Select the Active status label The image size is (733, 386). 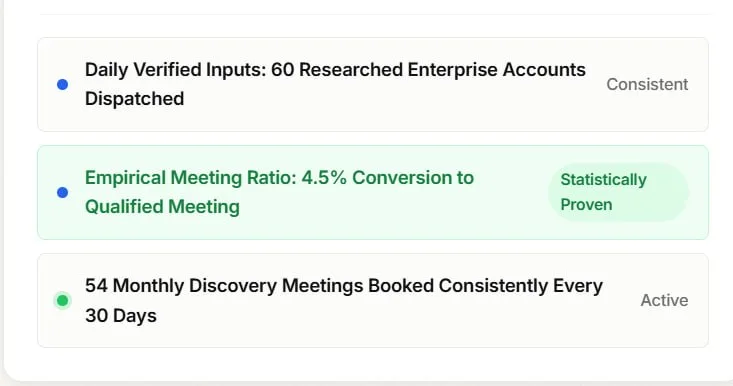tap(664, 300)
